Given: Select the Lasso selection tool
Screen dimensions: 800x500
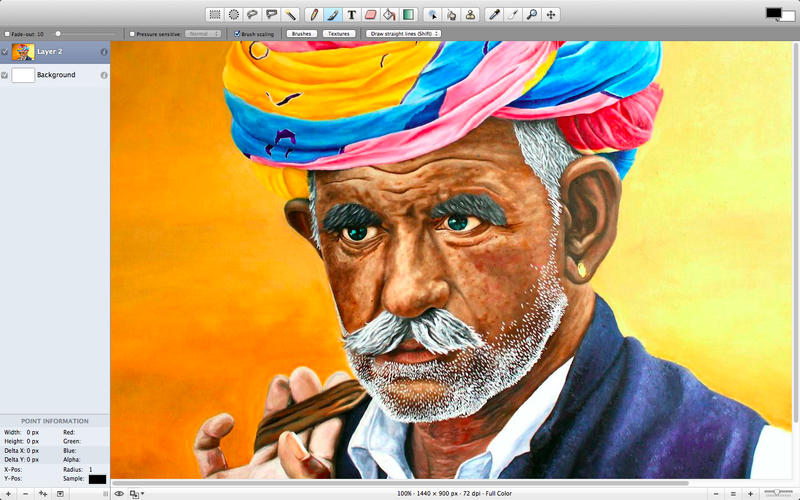Looking at the screenshot, I should 252,15.
